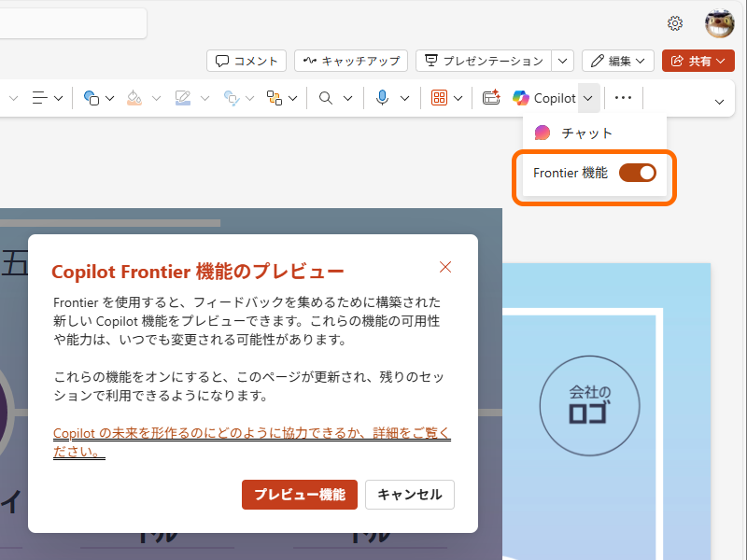Open the shapes gallery icon
This screenshot has height=560, width=747.
tap(93, 98)
